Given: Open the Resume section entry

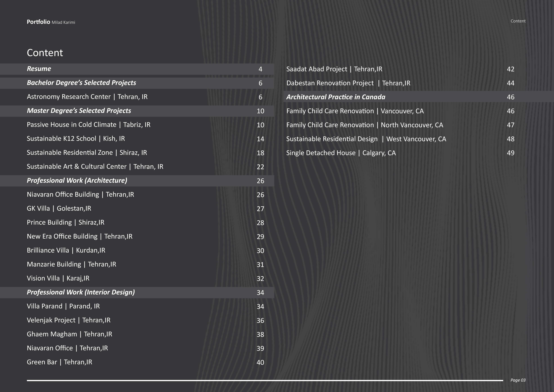Looking at the screenshot, I should (39, 69).
